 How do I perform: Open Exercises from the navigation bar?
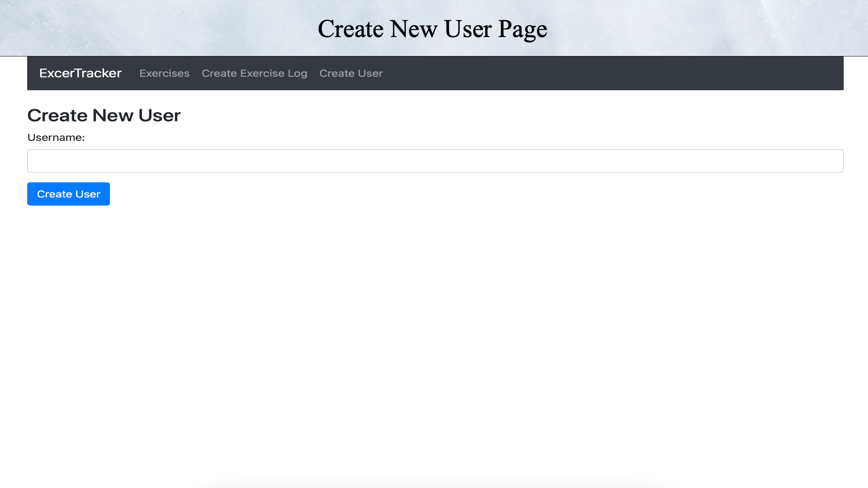[x=164, y=73]
